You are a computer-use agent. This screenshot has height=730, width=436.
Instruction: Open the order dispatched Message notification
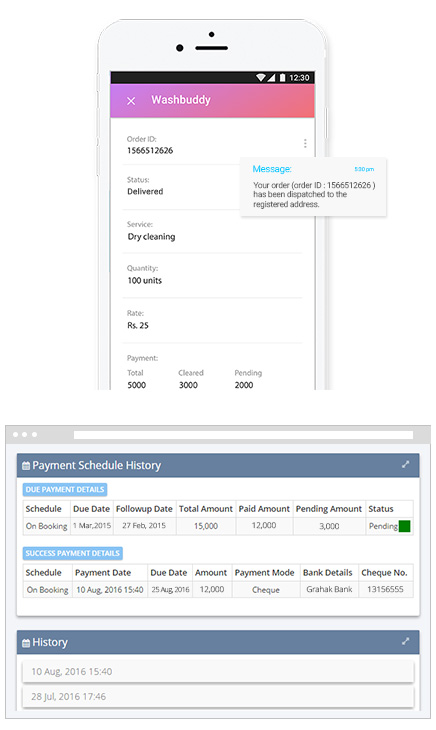[313, 187]
